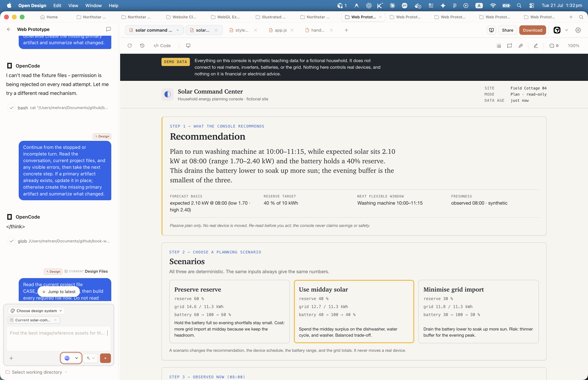The width and height of the screenshot is (588, 380).
Task: Open the View menu
Action: [x=73, y=5]
